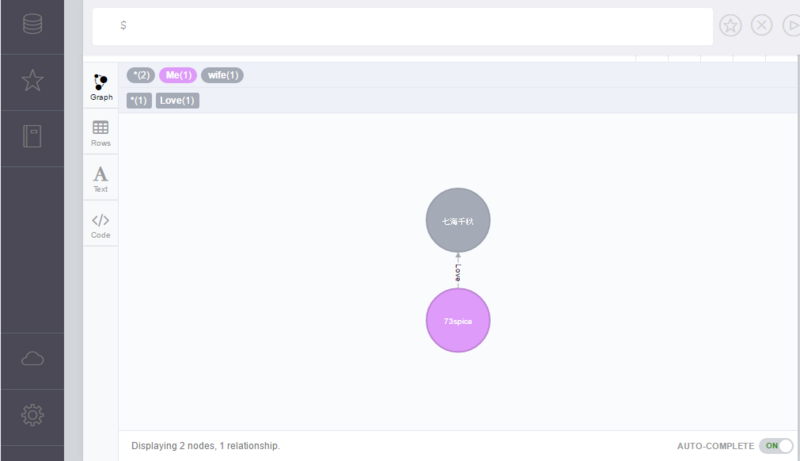Select the Love(1) relationship tag
Image resolution: width=800 pixels, height=461 pixels.
pos(177,100)
